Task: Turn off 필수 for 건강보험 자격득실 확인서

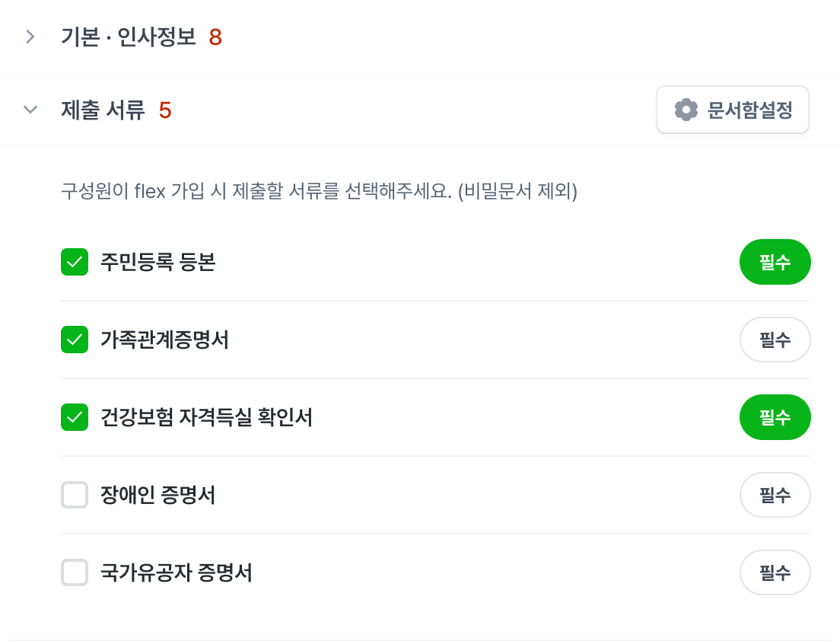Action: click(x=775, y=417)
